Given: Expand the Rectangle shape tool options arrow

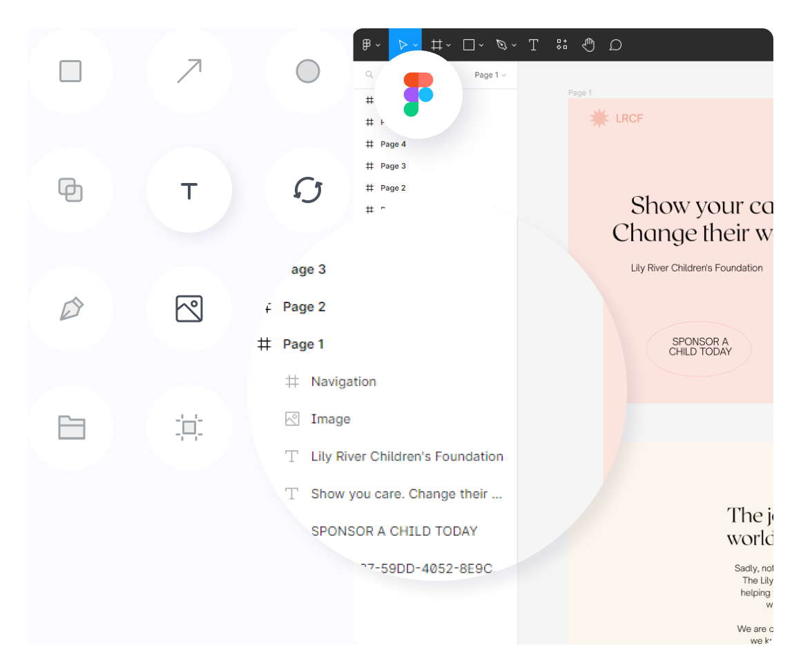Looking at the screenshot, I should click(x=481, y=46).
